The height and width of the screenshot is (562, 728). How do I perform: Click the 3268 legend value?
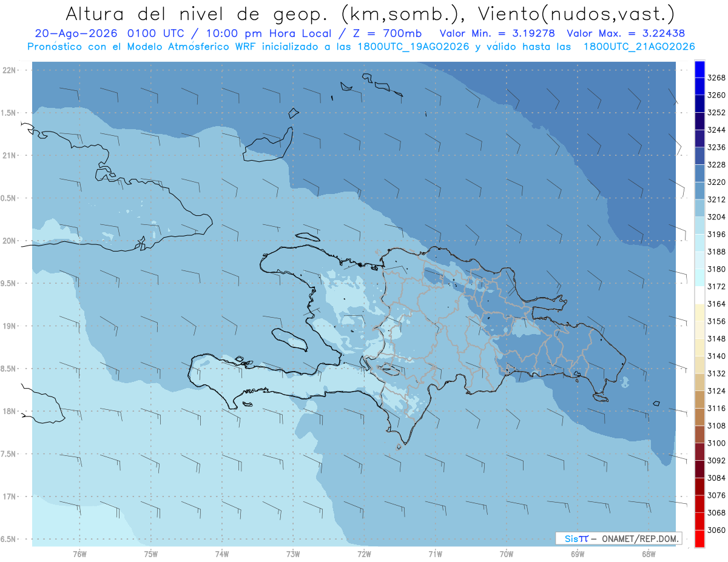tap(716, 78)
